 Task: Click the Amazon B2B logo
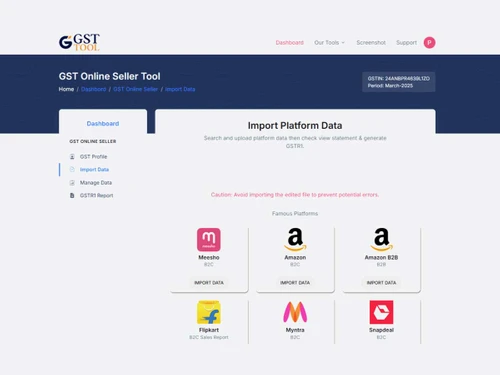381,239
